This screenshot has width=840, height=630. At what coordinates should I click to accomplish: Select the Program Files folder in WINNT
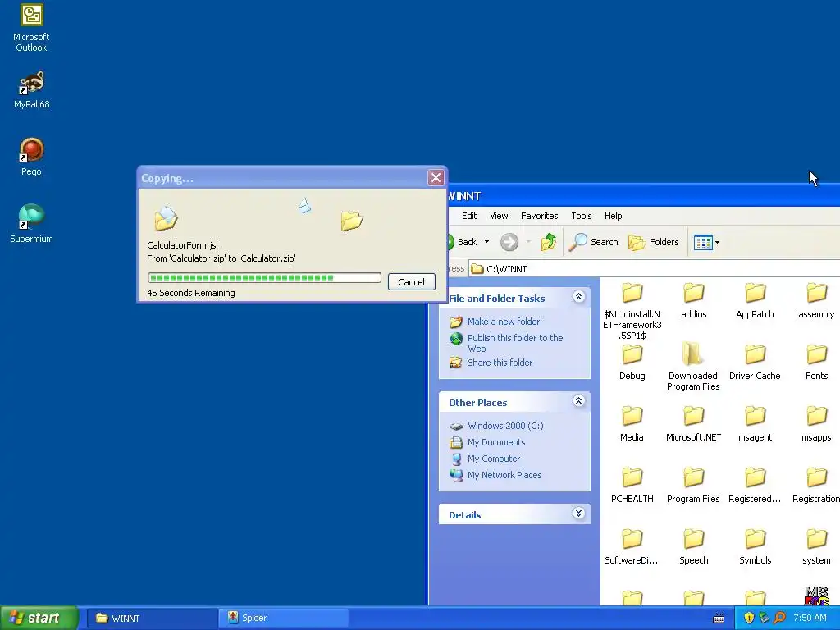click(693, 486)
